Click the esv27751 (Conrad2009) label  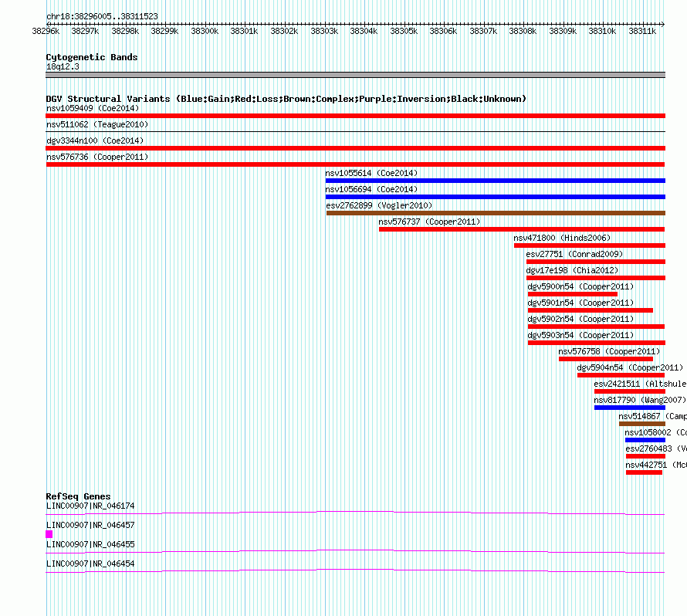coord(574,254)
